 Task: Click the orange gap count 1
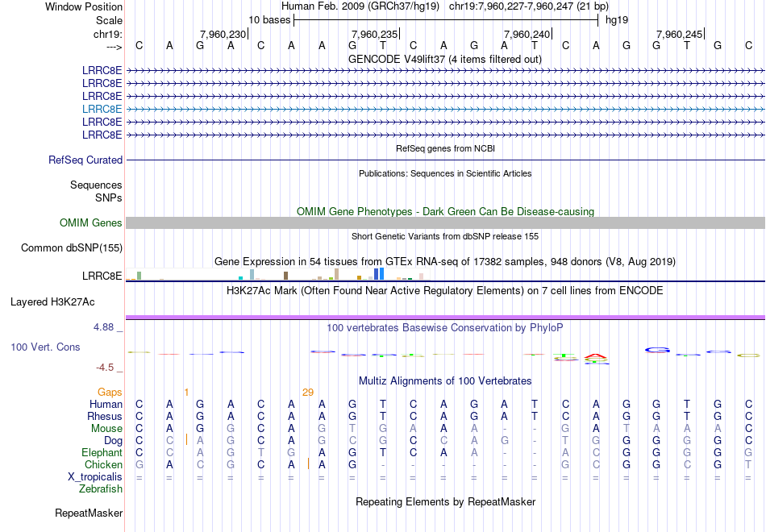[x=186, y=393]
